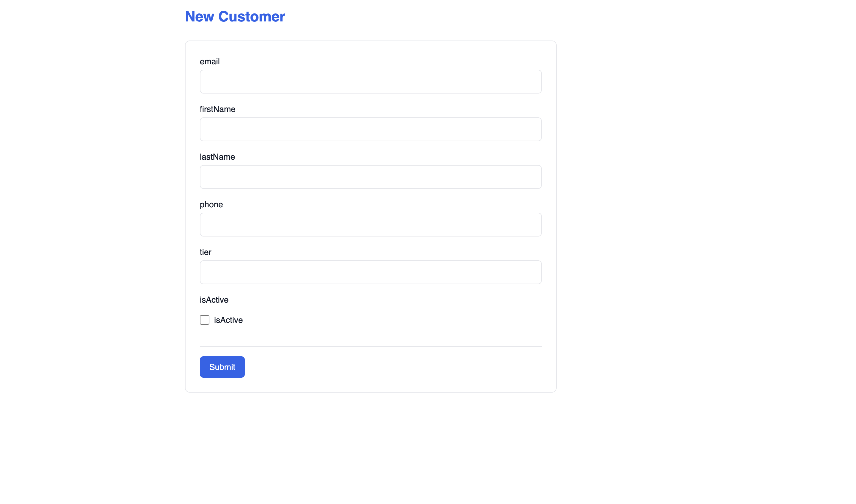
Task: Click the phone label text
Action: pos(211,204)
